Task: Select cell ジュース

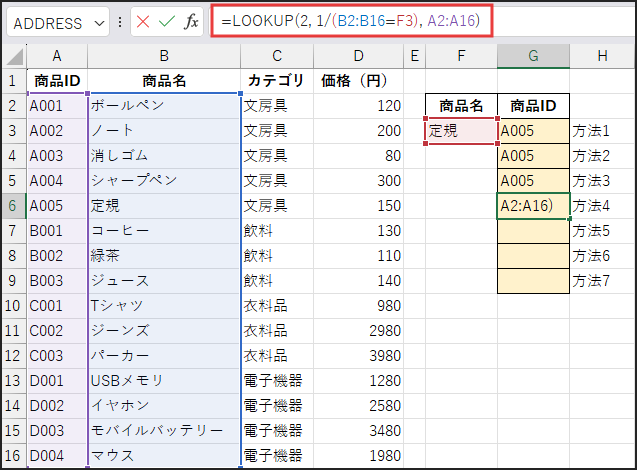Action: (x=164, y=281)
